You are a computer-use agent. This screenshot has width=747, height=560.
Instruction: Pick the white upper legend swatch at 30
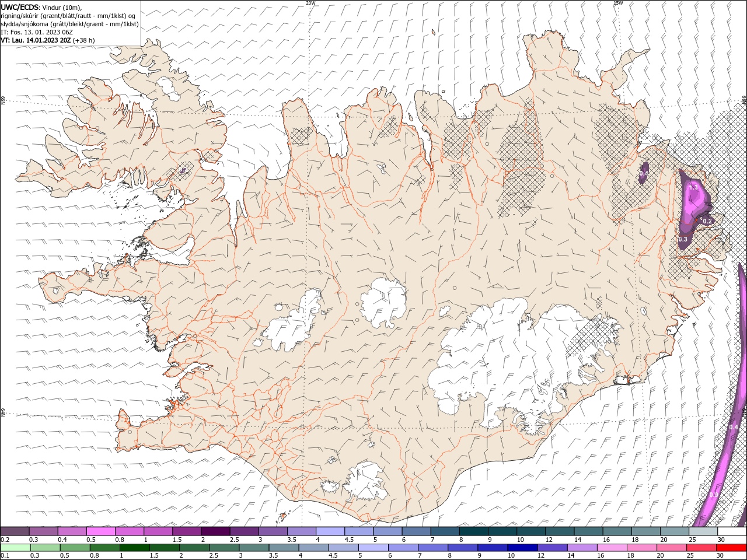pos(732,531)
